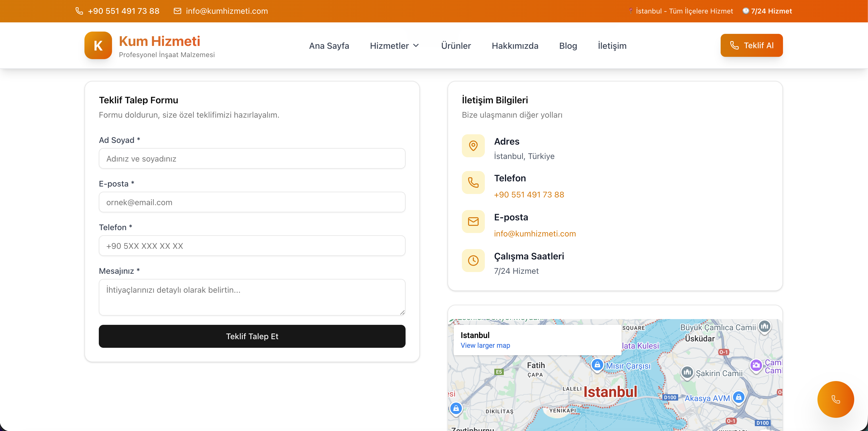Select Ana Sayfa in the navigation
This screenshot has width=868, height=431.
329,46
